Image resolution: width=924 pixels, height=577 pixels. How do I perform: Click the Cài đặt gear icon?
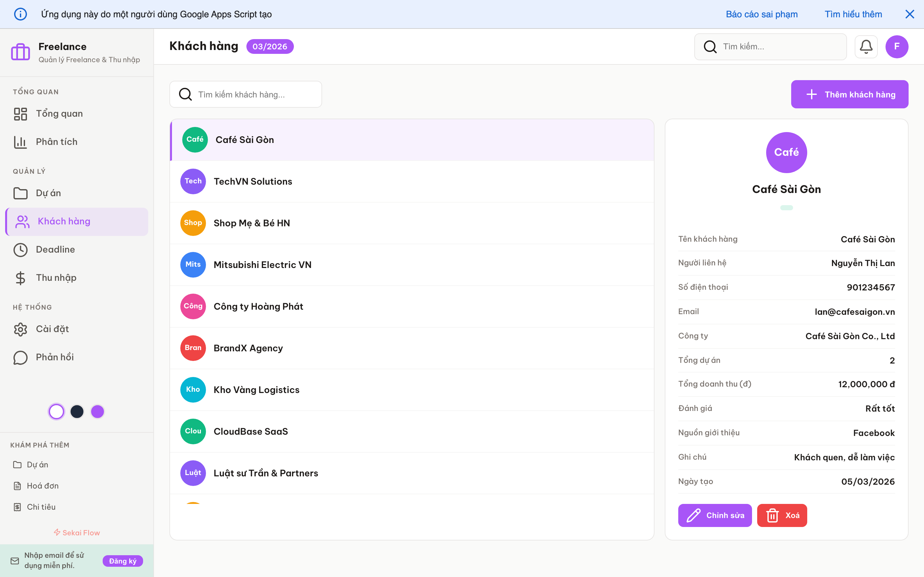[21, 329]
